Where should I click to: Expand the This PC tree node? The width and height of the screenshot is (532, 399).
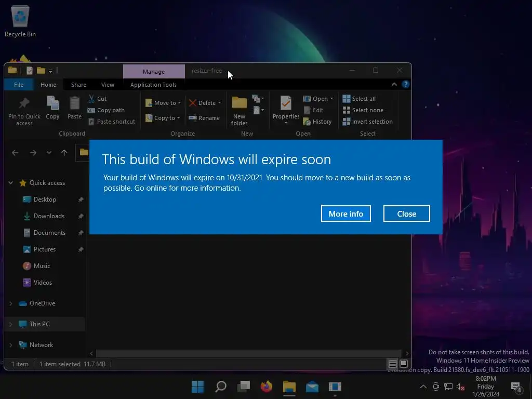click(10, 324)
